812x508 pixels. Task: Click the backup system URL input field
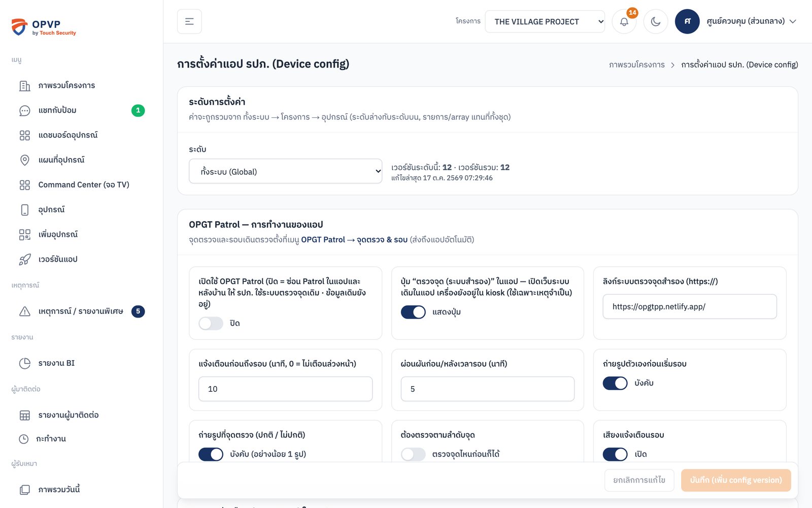click(690, 306)
